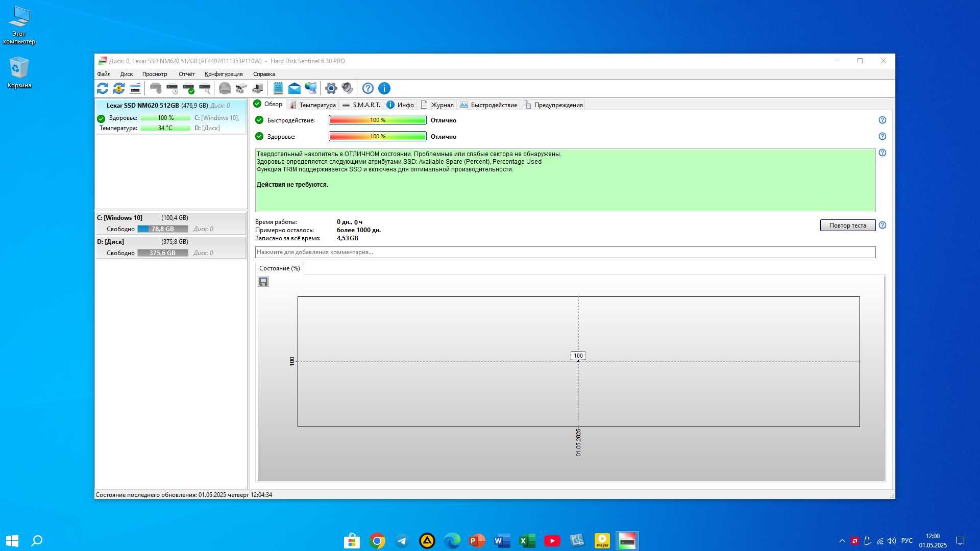Switch to the Инфо tab

point(401,105)
